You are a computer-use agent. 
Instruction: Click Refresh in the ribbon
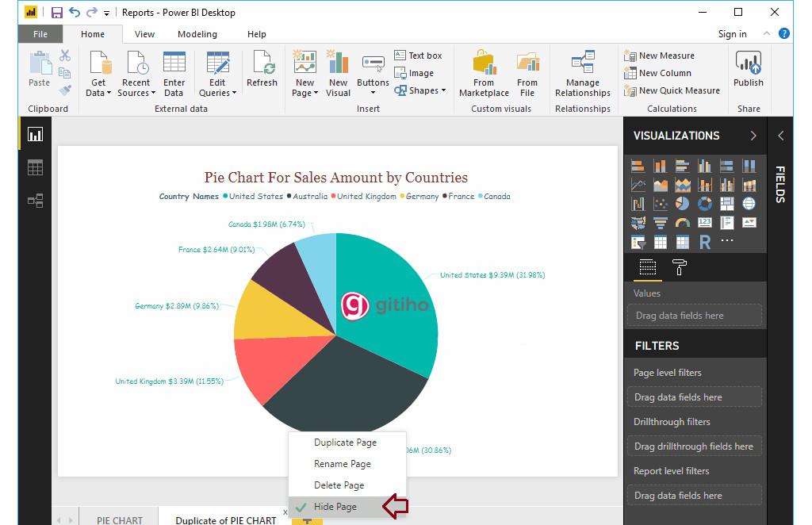[262, 69]
